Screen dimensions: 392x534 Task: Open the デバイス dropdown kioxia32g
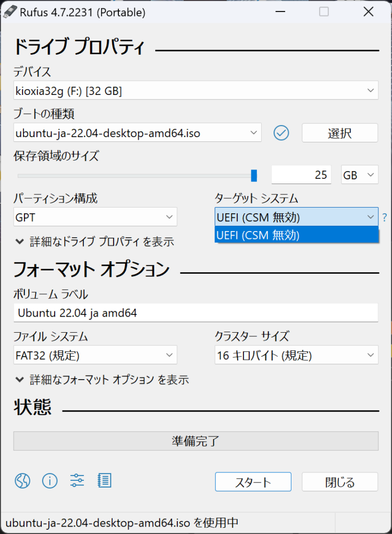point(195,91)
